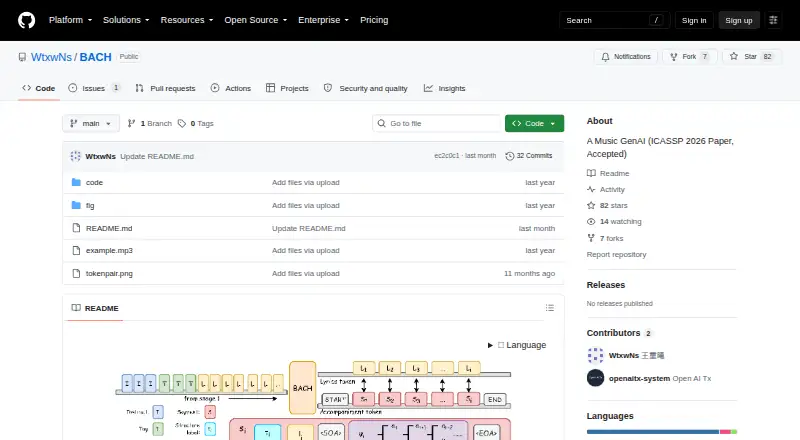Open the openaitx-system contributor name
This screenshot has width=800, height=440.
pos(639,378)
